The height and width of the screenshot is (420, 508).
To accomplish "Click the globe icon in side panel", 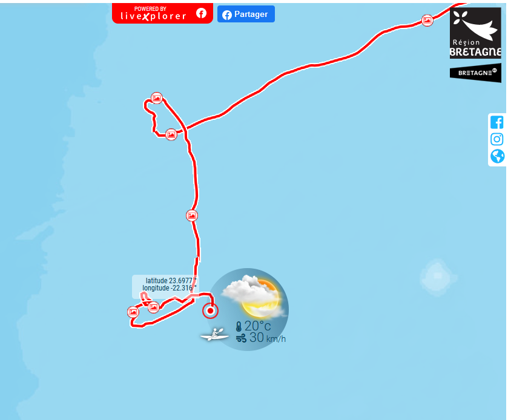I will point(497,156).
